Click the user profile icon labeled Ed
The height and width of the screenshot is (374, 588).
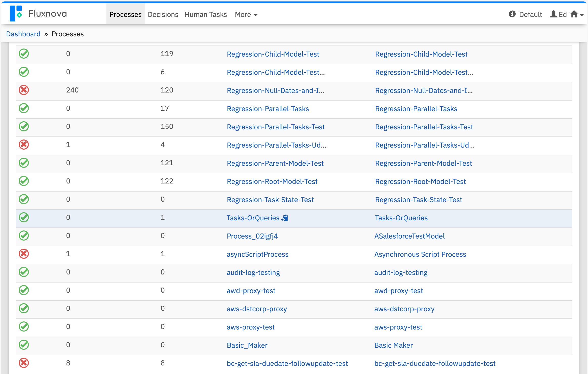click(553, 14)
